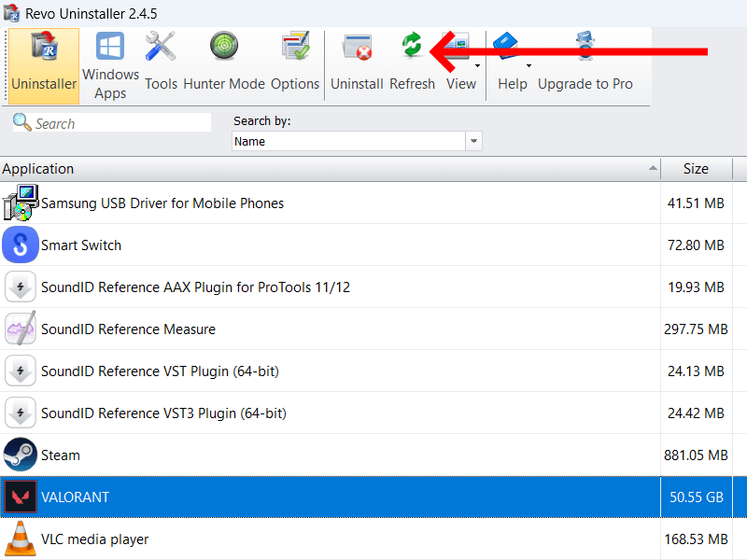Refresh the application list

point(412,45)
